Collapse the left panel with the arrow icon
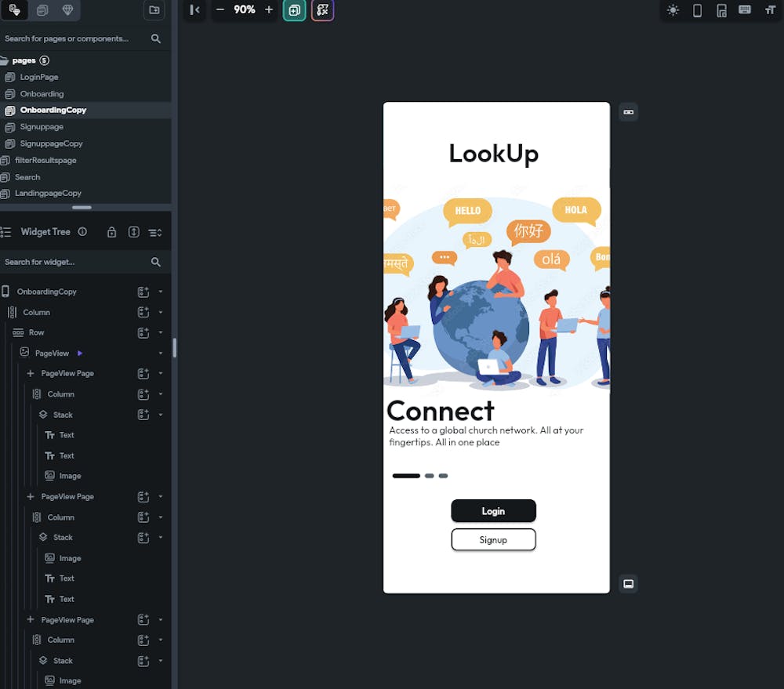Image resolution: width=784 pixels, height=689 pixels. pos(194,10)
